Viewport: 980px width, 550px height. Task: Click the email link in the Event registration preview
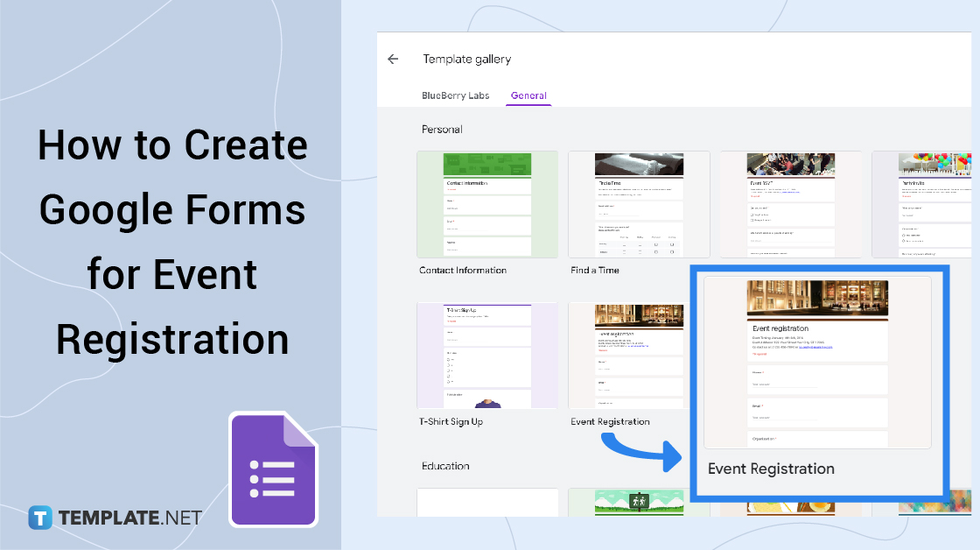coord(815,348)
